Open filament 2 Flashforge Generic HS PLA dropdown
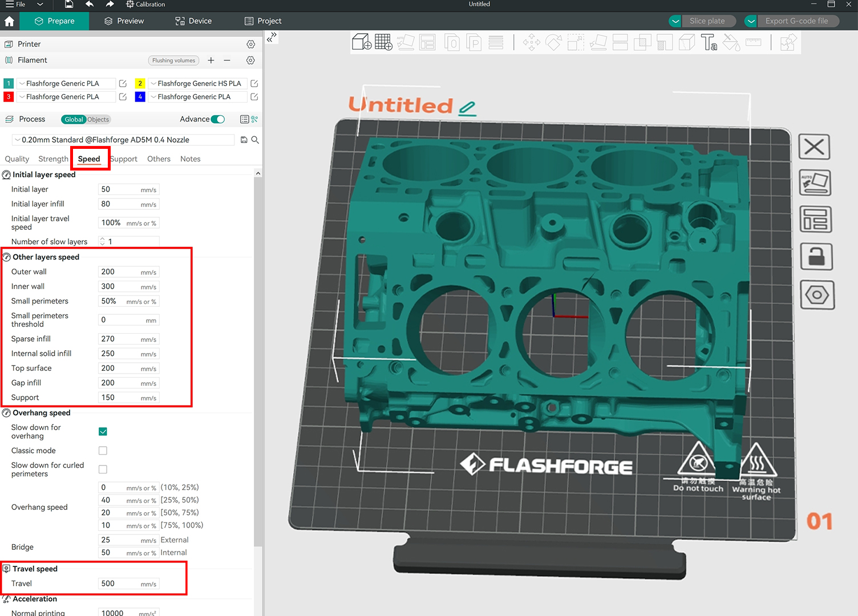The image size is (858, 616). [198, 83]
